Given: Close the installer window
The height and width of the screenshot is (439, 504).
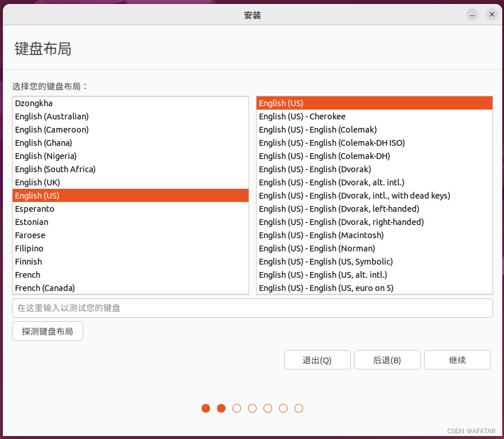Looking at the screenshot, I should 492,14.
